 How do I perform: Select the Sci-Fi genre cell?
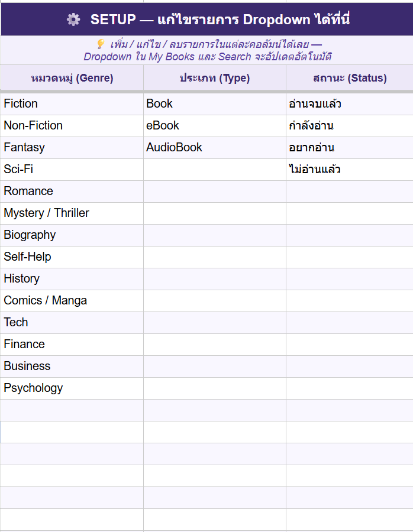tap(72, 170)
